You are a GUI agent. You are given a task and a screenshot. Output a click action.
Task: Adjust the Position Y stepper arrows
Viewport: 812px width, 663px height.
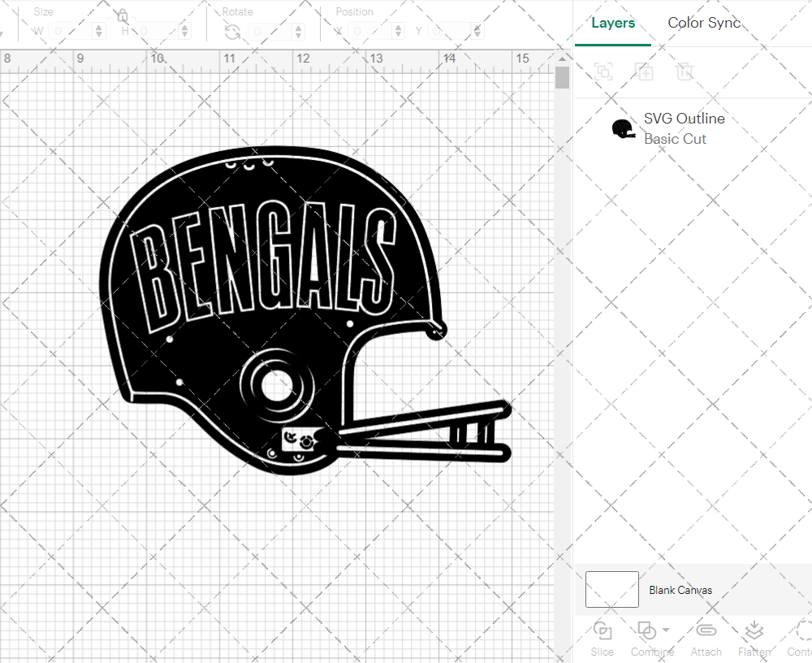coord(477,31)
